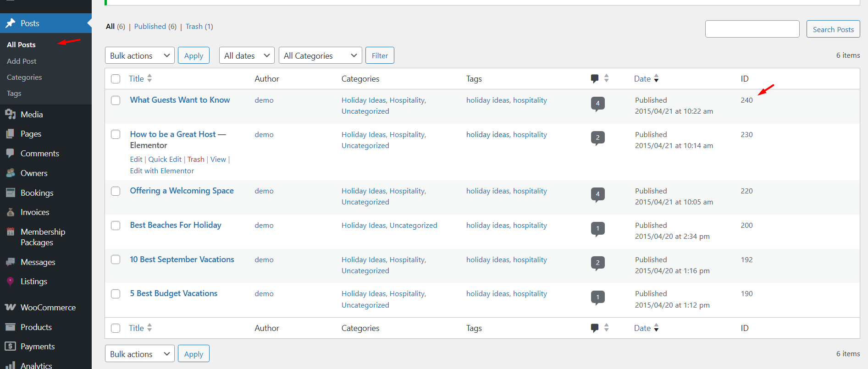
Task: Tick the select-all checkbox in table header
Action: [x=116, y=79]
